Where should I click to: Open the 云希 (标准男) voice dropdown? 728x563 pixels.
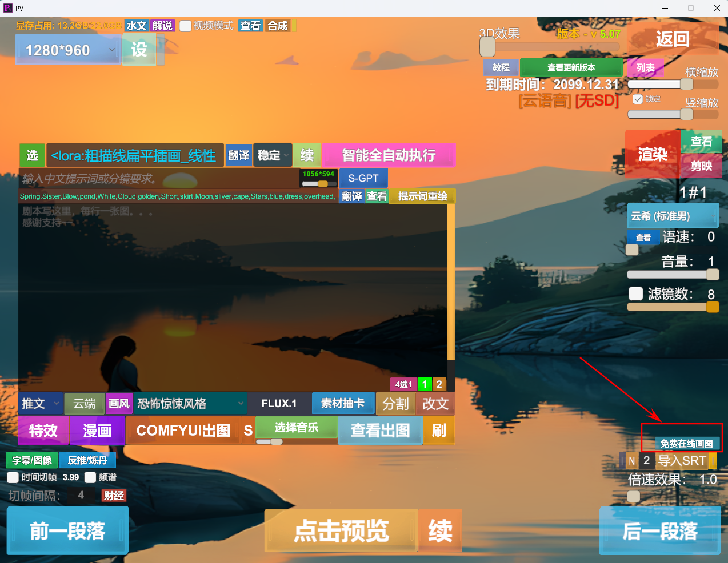tap(673, 216)
